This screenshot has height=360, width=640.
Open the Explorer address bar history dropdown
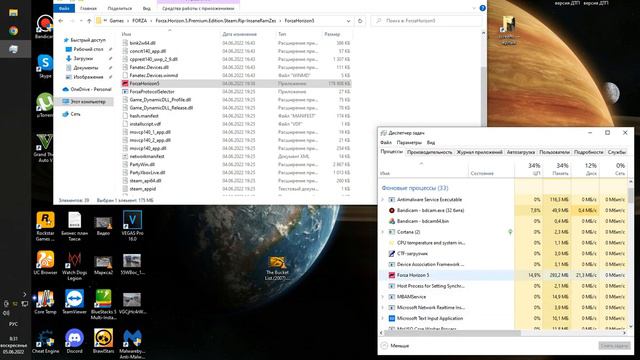(x=348, y=20)
